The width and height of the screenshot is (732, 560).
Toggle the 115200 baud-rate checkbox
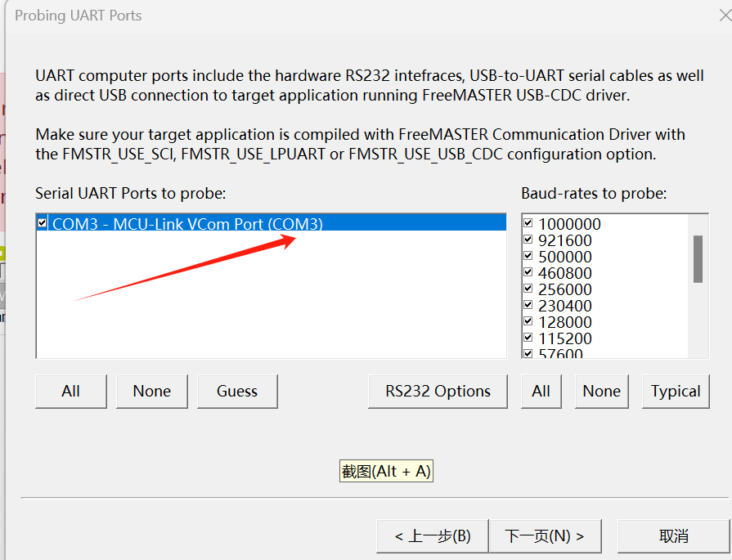coord(528,338)
